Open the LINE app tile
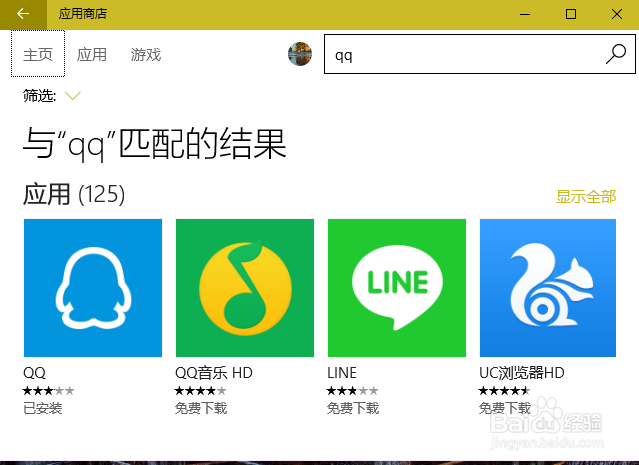639x465 pixels. pyautogui.click(x=397, y=288)
